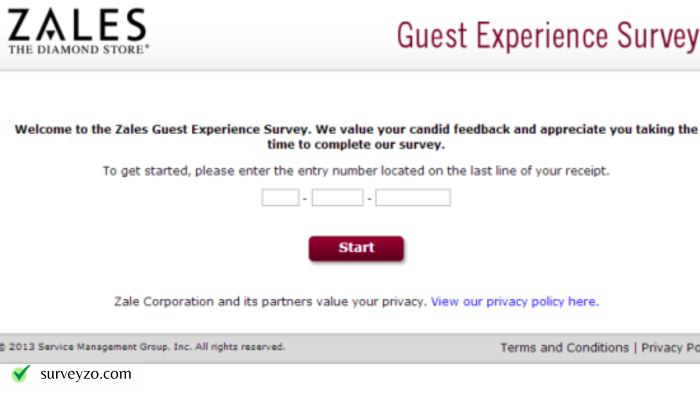Click the diamond shape inside the Zales 'A'
The width and height of the screenshot is (700, 394).
click(x=50, y=34)
